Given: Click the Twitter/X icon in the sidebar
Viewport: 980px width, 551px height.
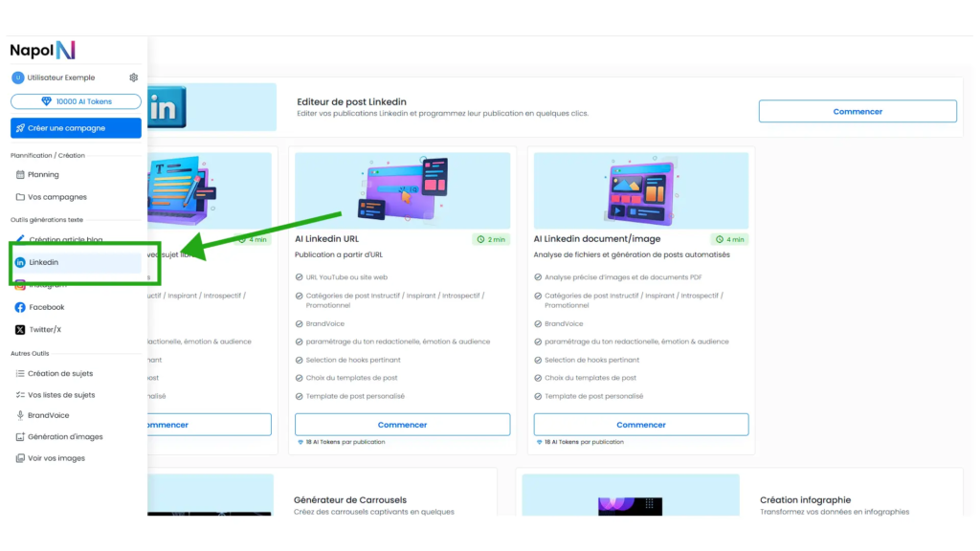Looking at the screenshot, I should click(x=20, y=329).
